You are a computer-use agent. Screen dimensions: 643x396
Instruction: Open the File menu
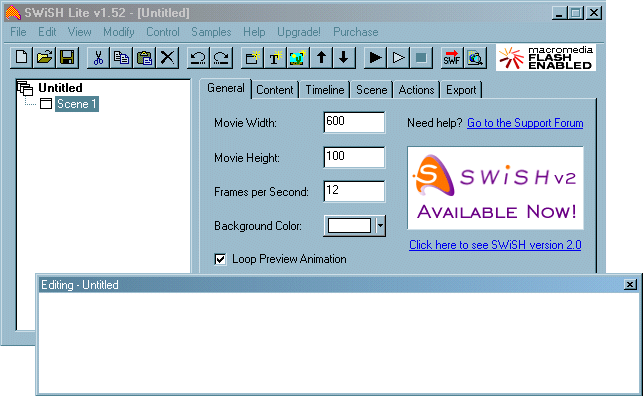[x=18, y=32]
